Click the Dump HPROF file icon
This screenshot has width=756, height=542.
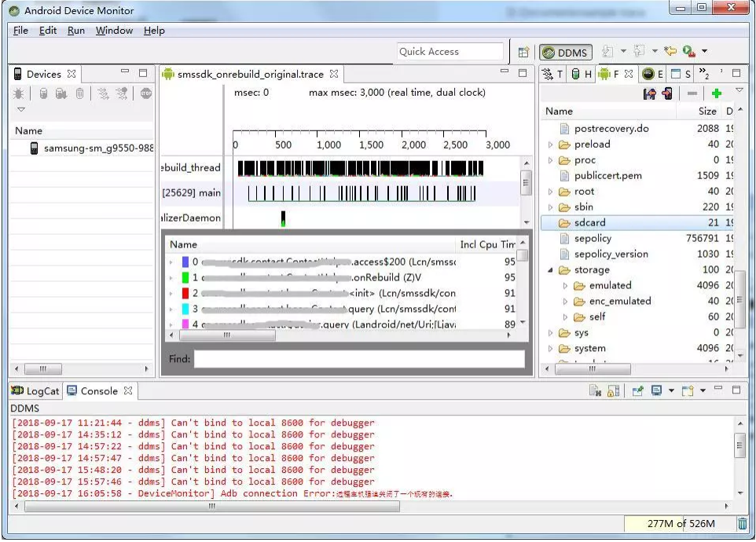[x=61, y=93]
